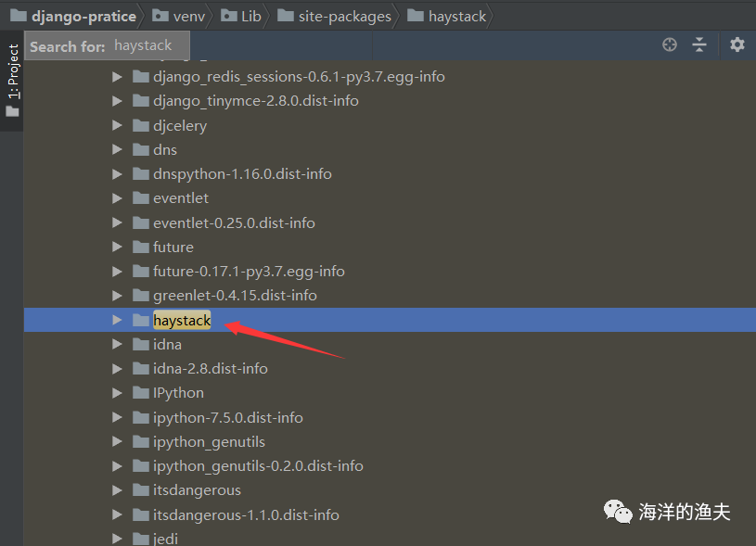Select ipython_genutils tree item
The width and height of the screenshot is (756, 546).
(209, 442)
